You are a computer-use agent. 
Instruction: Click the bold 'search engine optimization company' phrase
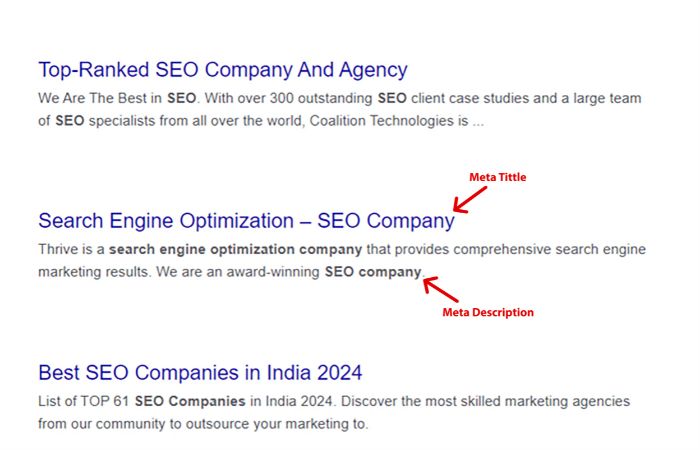[x=235, y=249]
